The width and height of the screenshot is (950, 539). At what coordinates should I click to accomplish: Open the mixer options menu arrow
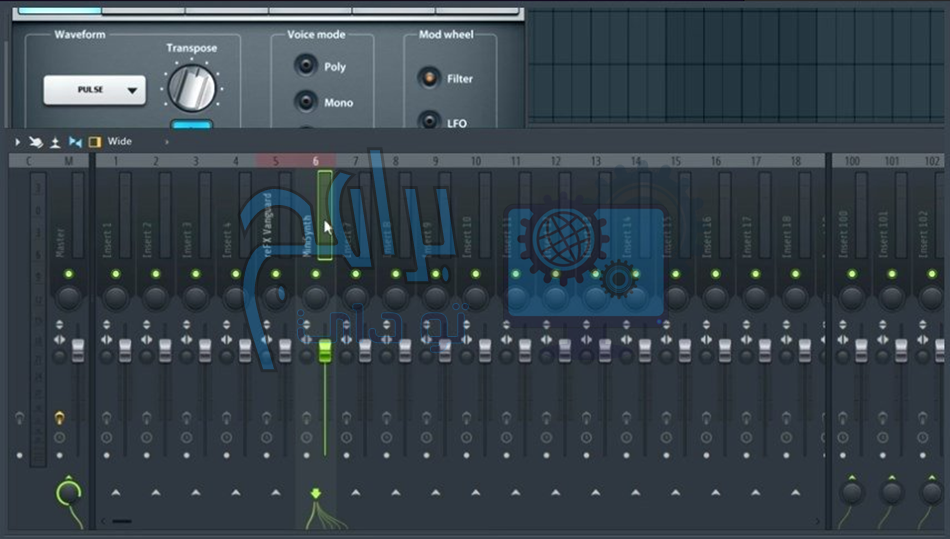17,142
